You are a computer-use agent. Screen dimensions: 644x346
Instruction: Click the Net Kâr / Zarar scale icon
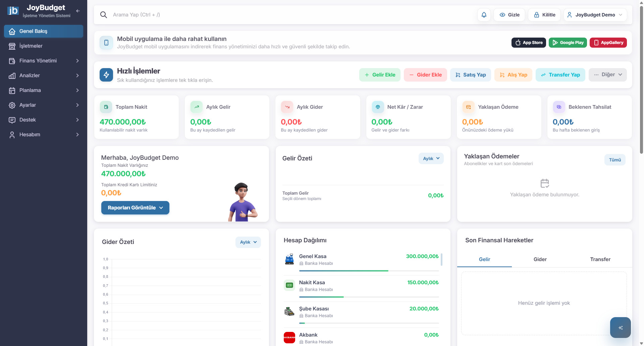pos(378,107)
